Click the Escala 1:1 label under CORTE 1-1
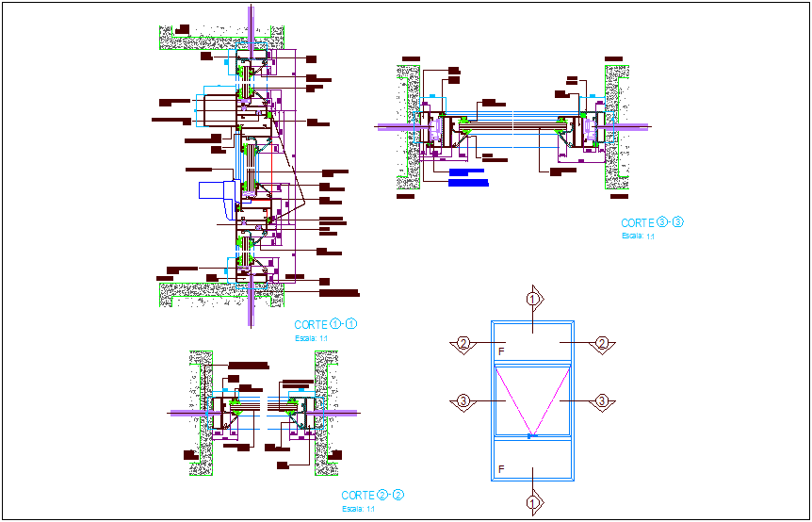The width and height of the screenshot is (812, 522). [x=310, y=337]
